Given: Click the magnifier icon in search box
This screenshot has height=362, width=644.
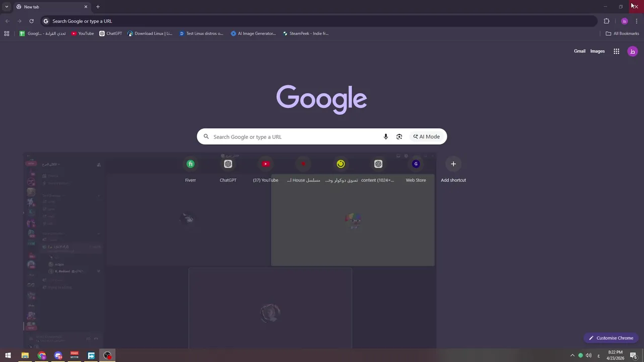Looking at the screenshot, I should [x=206, y=137].
